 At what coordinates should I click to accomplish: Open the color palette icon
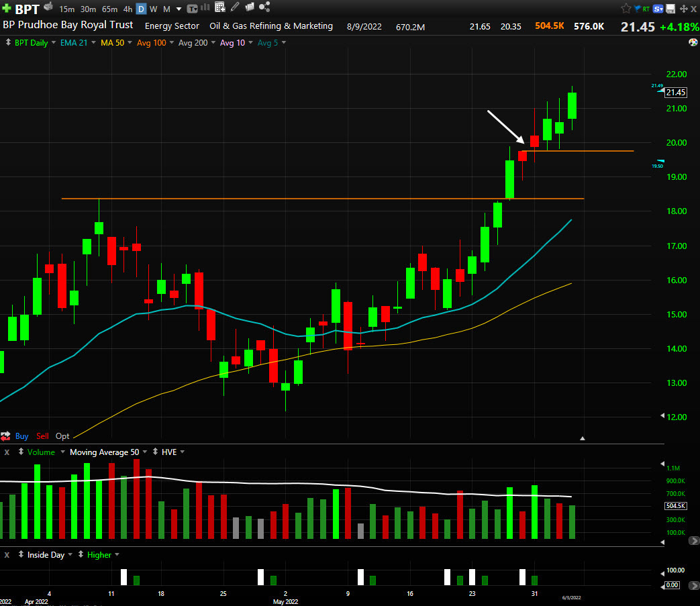pos(693,42)
